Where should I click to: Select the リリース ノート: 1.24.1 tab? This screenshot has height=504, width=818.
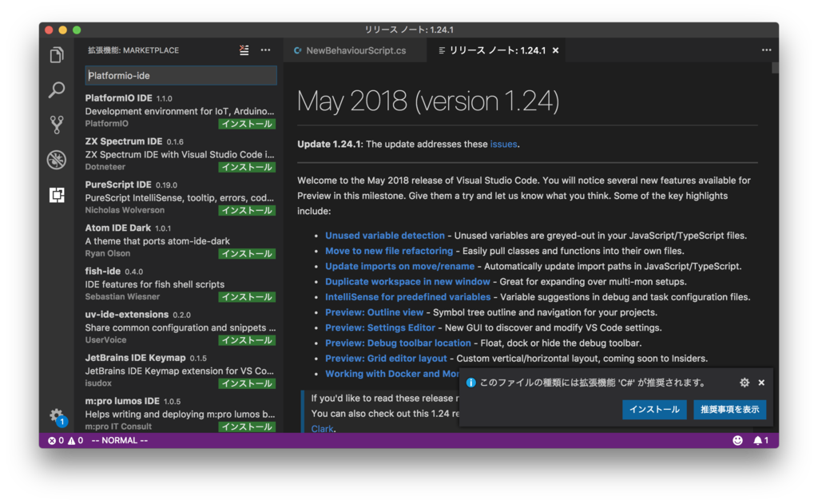[495, 50]
